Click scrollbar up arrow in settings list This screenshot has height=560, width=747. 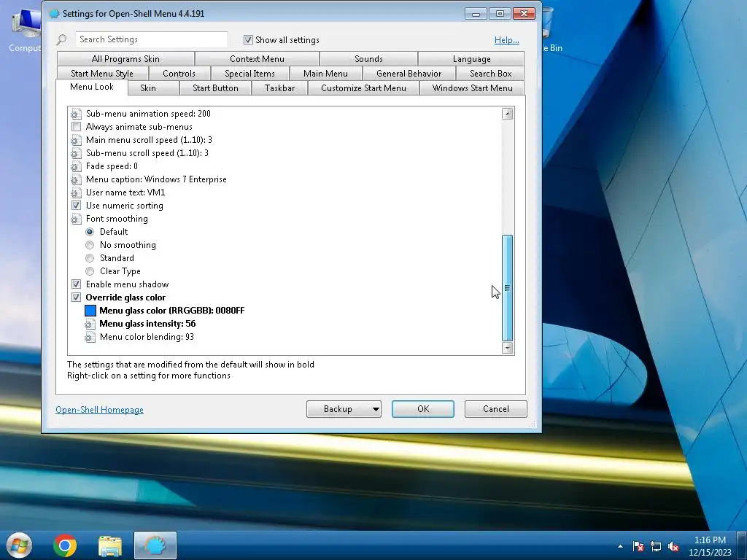click(508, 114)
